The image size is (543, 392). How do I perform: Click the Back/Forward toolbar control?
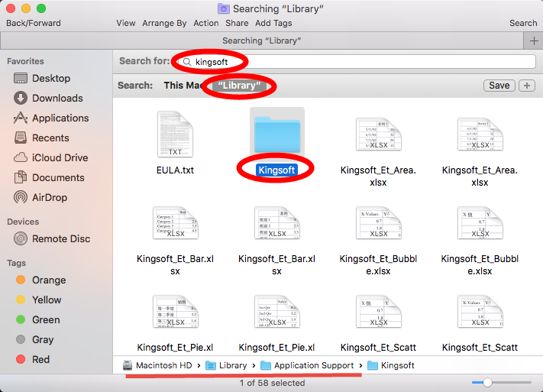coord(34,23)
